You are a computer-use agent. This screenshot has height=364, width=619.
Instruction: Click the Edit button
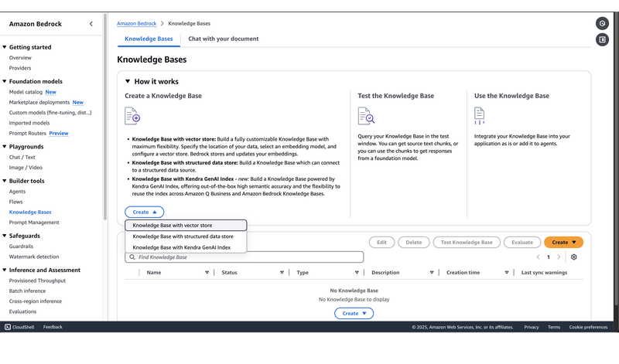[x=381, y=242]
